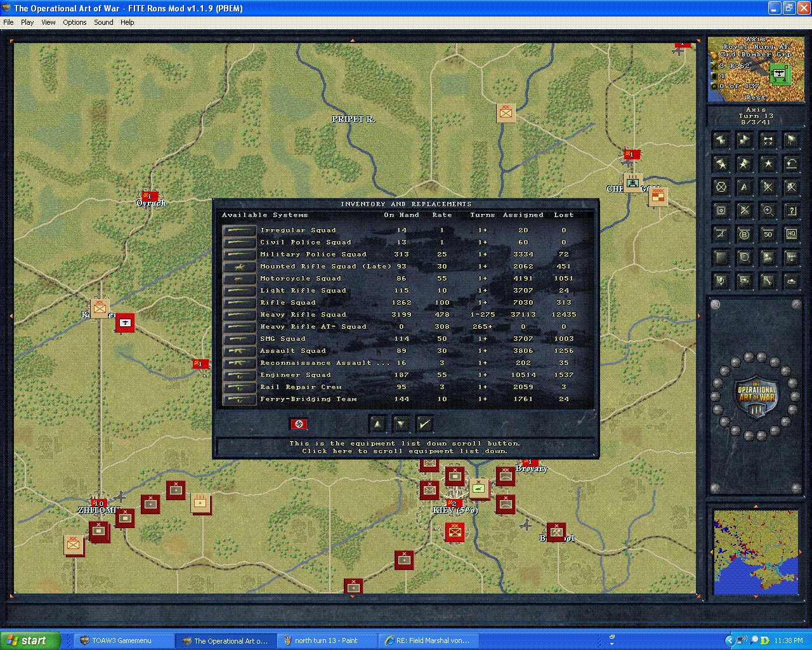Click the 50 icon on the right toolbar
This screenshot has width=812, height=650.
point(767,234)
